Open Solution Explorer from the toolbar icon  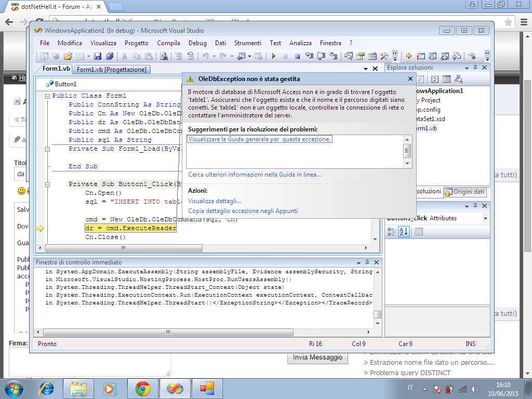[x=349, y=56]
